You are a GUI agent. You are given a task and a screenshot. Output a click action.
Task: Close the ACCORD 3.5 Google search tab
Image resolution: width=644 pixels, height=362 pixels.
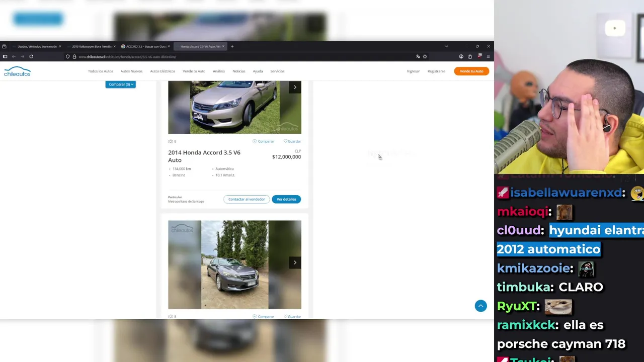tap(169, 46)
